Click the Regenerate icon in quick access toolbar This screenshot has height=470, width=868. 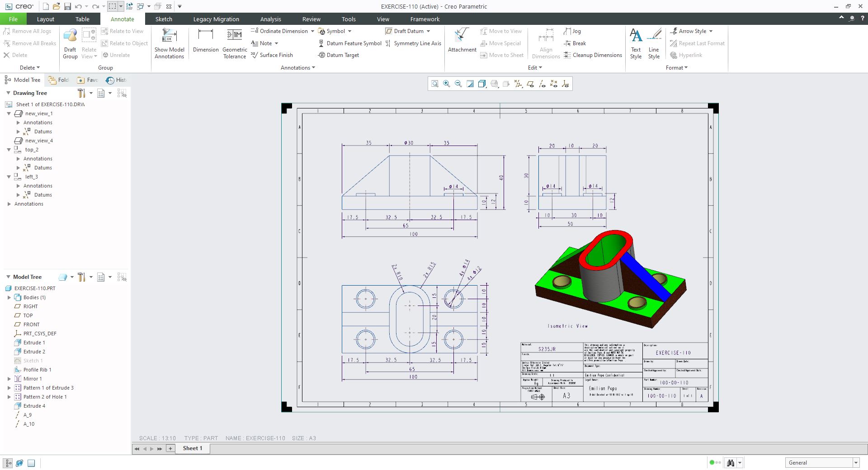pyautogui.click(x=129, y=6)
